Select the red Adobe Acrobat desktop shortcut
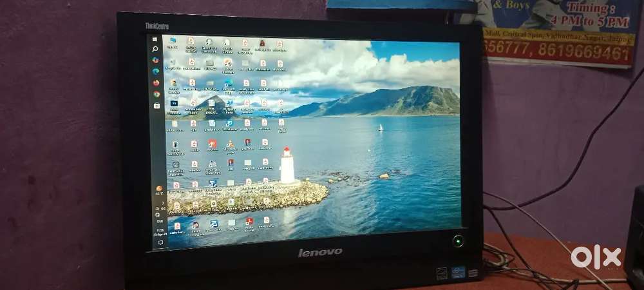 point(249,224)
